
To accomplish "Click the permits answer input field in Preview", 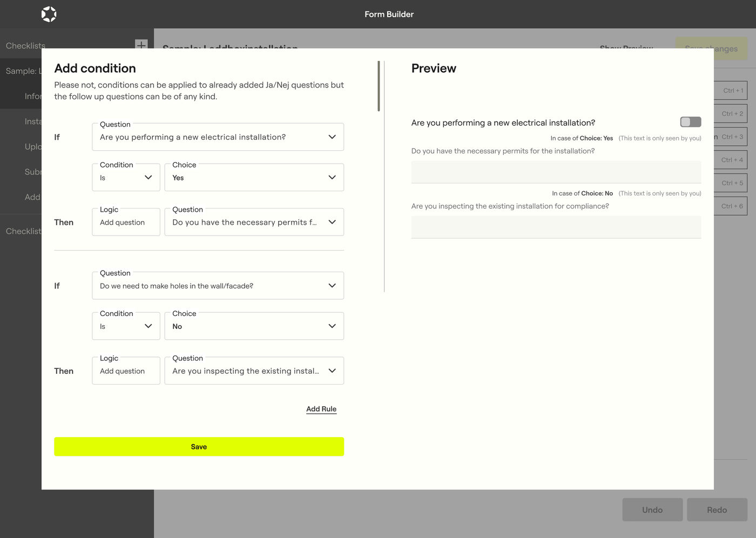I will (556, 171).
